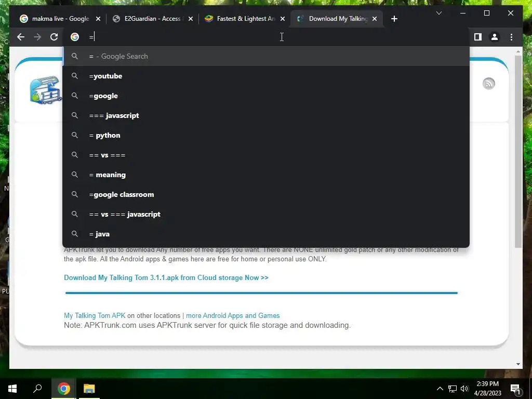
Task: Select the '= - Google Search' suggestion
Action: coord(266,56)
